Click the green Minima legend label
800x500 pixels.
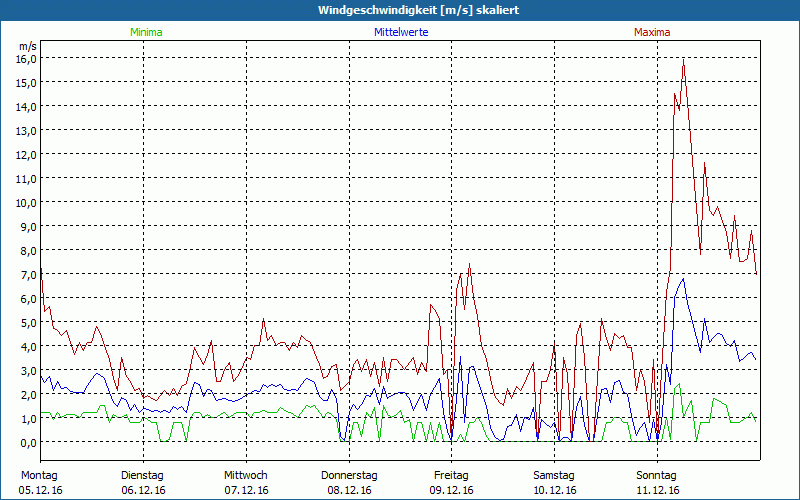click(146, 32)
